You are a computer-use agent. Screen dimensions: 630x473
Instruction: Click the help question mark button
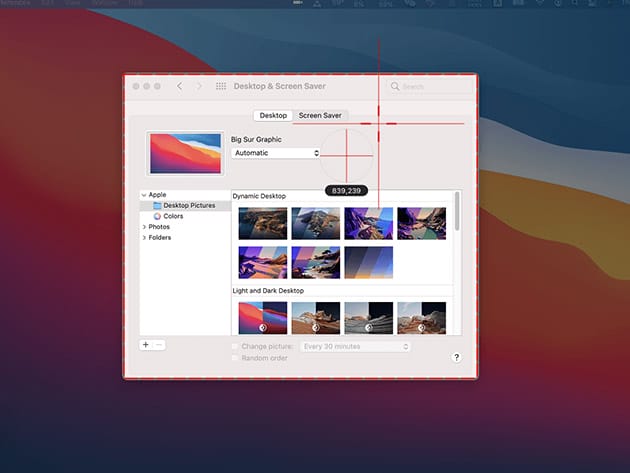coord(456,357)
